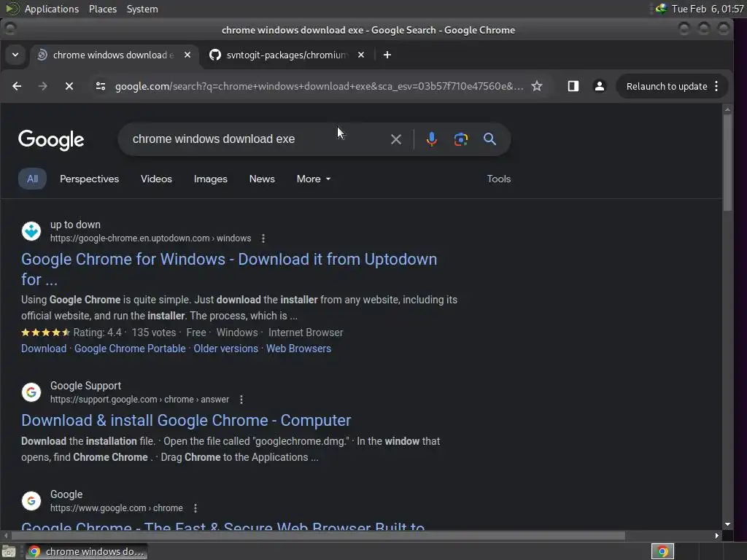747x560 pixels.
Task: Click scroll-down arrow on the vertical scrollbar
Action: [x=727, y=524]
